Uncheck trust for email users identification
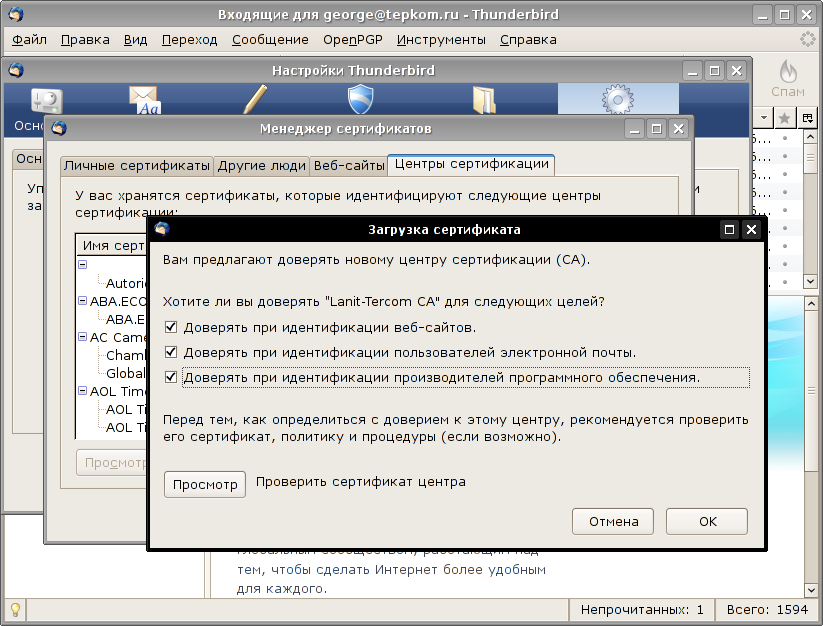 pos(171,352)
